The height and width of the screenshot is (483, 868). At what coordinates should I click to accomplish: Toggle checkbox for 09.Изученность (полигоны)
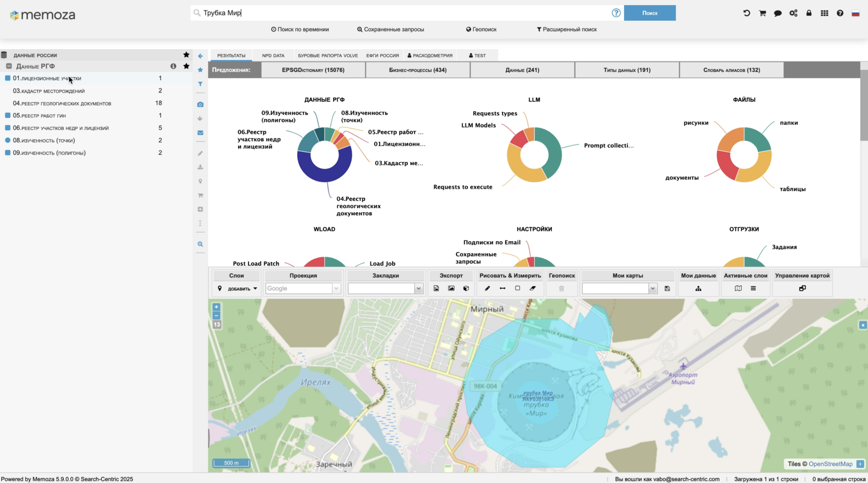coord(8,152)
